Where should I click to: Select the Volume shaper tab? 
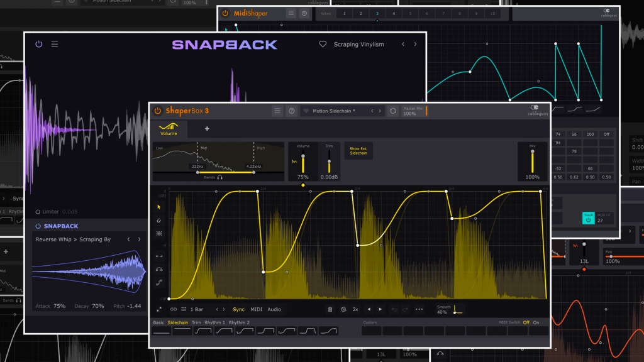[169, 129]
